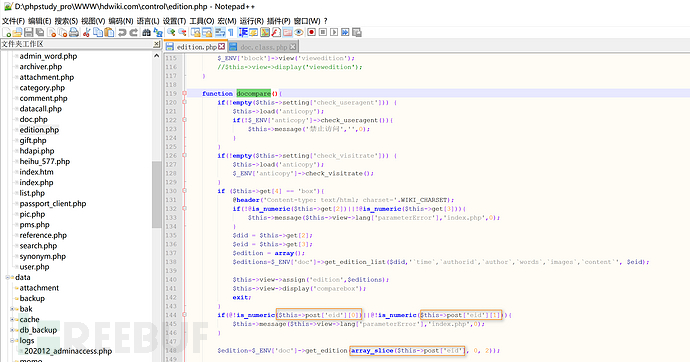Image resolution: width=690 pixels, height=362 pixels.
Task: Click the Stop recording macro icon
Action: [x=323, y=32]
